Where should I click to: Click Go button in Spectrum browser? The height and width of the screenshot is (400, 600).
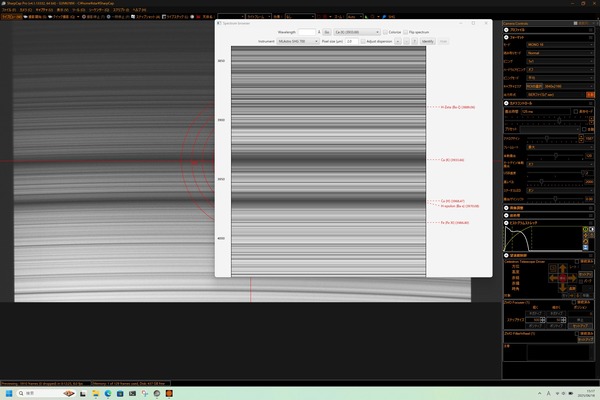coord(326,32)
